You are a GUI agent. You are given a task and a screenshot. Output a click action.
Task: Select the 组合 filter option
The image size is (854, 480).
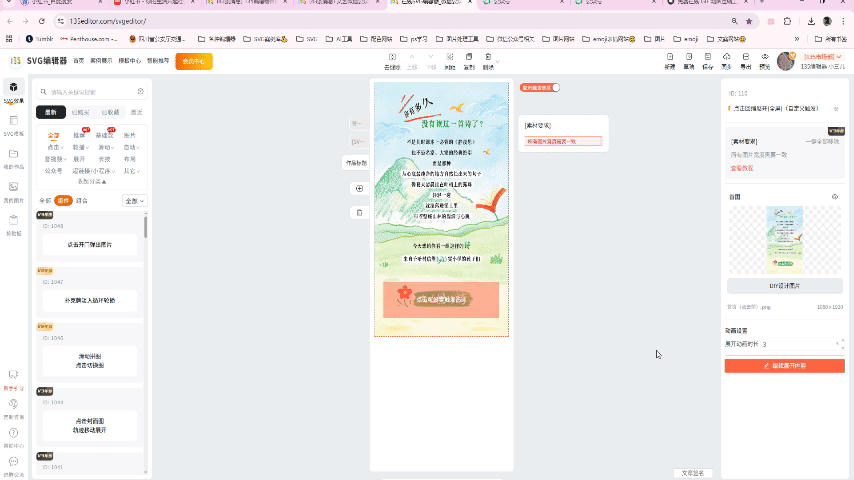click(x=82, y=200)
